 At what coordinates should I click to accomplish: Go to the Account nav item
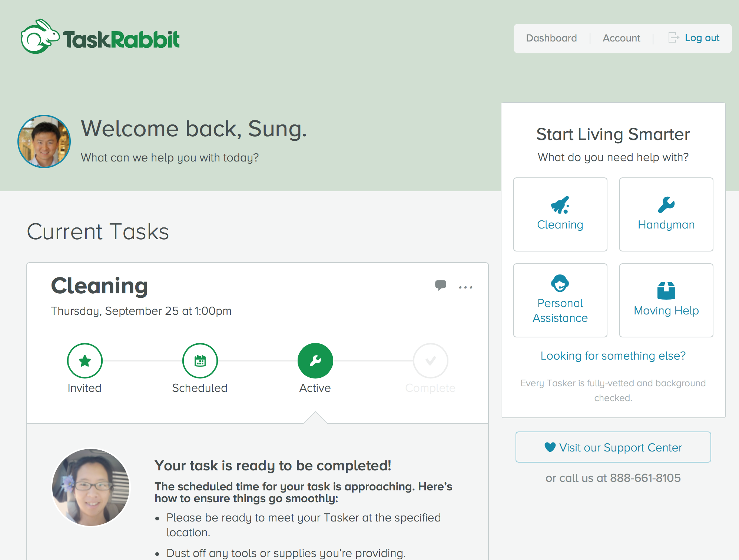tap(621, 38)
